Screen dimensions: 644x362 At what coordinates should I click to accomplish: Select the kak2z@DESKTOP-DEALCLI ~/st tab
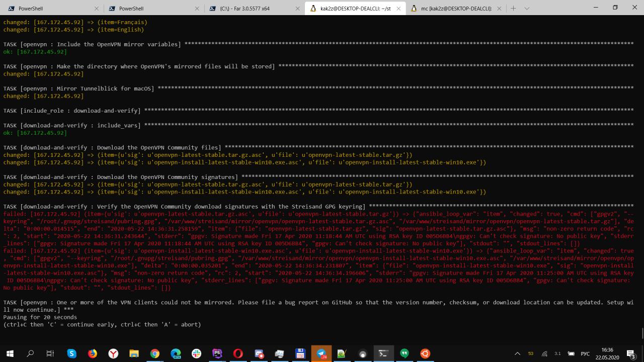(x=355, y=9)
